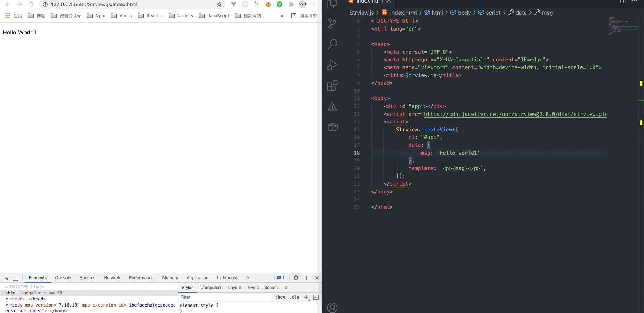Open the 微信公众号 bookmark folder
The image size is (644, 313).
pos(66,16)
